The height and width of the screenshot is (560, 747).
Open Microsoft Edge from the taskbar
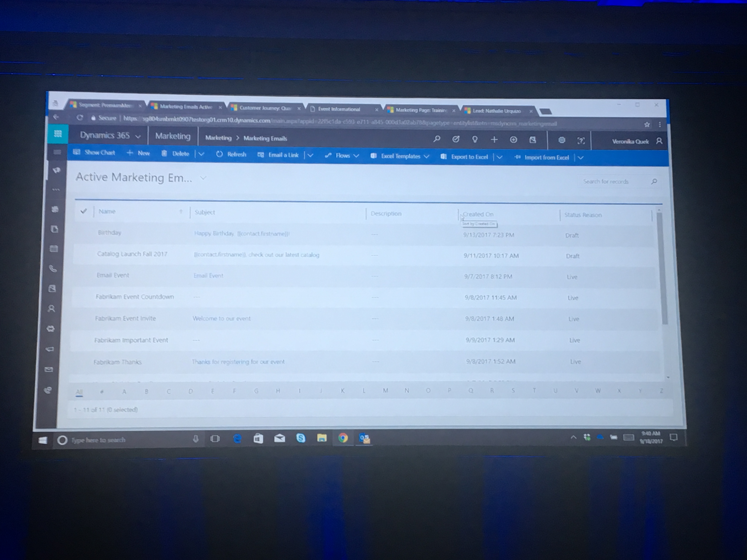237,439
